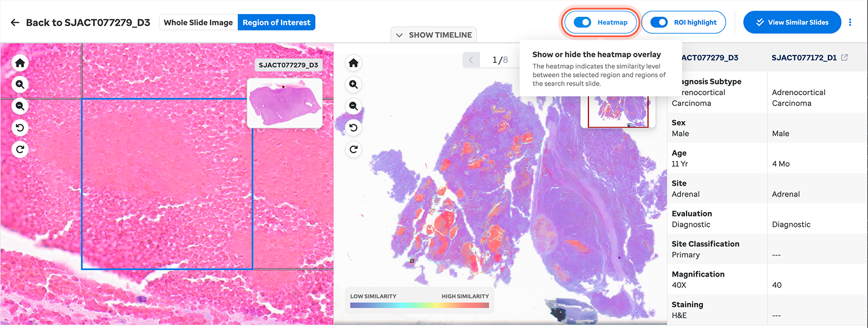Viewport: 868px width, 328px height.
Task: Open the SJACT077172_D1 slide link
Action: pos(804,57)
